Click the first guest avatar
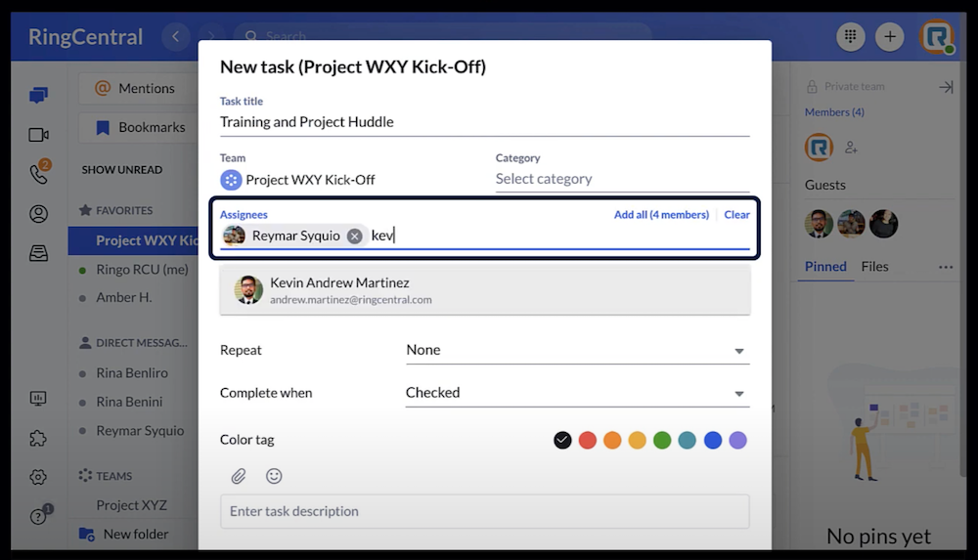This screenshot has width=978, height=560. (819, 224)
